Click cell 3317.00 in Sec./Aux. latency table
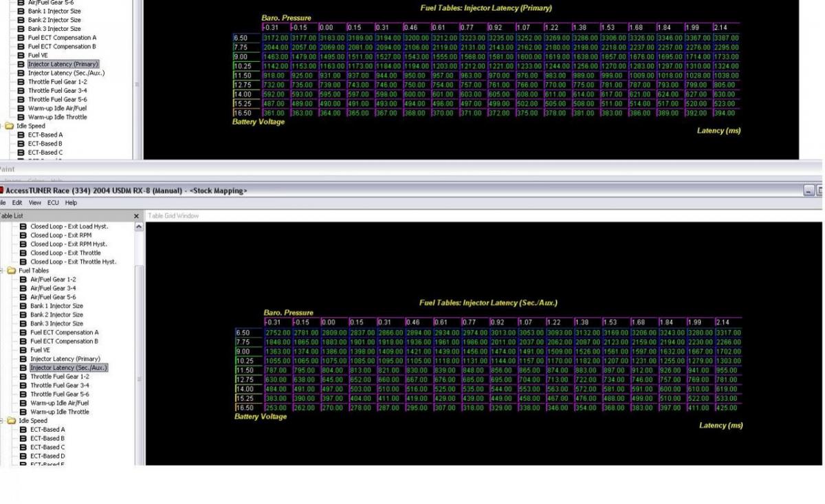 tap(727, 333)
